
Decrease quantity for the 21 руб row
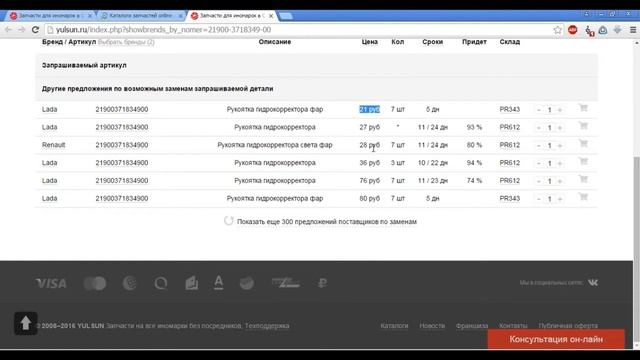[x=539, y=110]
